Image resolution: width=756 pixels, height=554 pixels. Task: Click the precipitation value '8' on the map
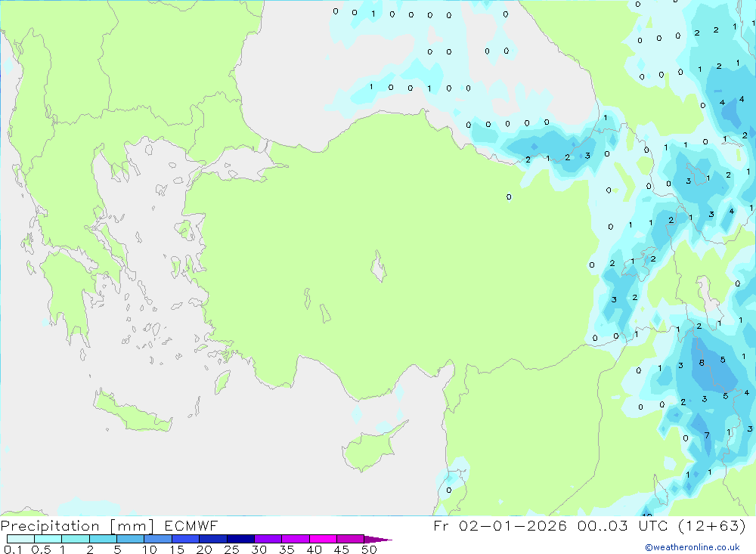click(x=702, y=363)
